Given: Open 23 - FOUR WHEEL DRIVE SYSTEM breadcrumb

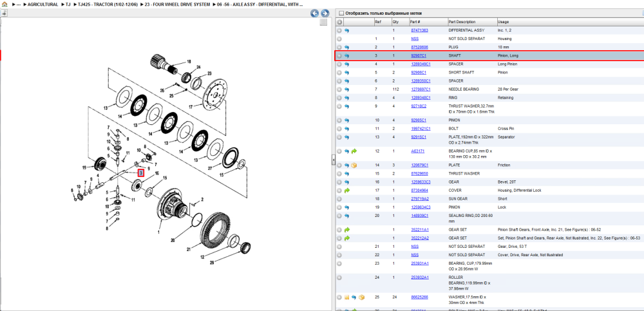Looking at the screenshot, I should click(x=178, y=5).
